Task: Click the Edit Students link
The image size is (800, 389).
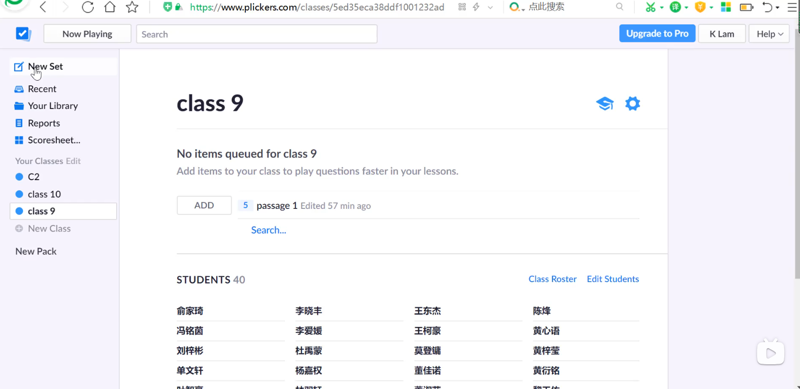Action: 613,279
